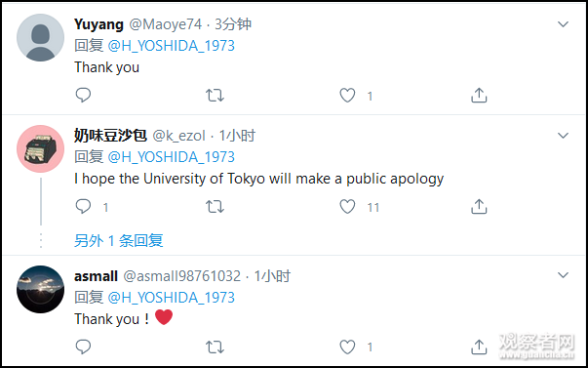This screenshot has width=588, height=368.
Task: Reply to asmall's tweet
Action: 83,347
